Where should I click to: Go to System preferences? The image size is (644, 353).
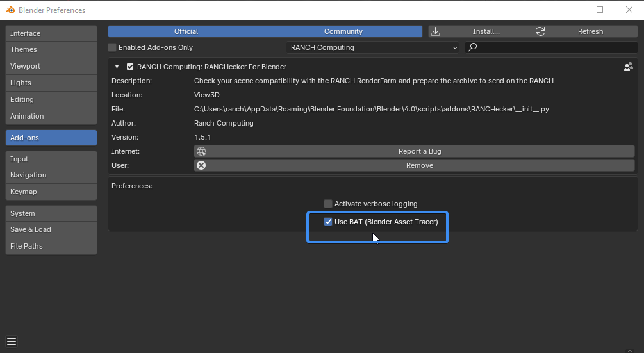(51, 213)
